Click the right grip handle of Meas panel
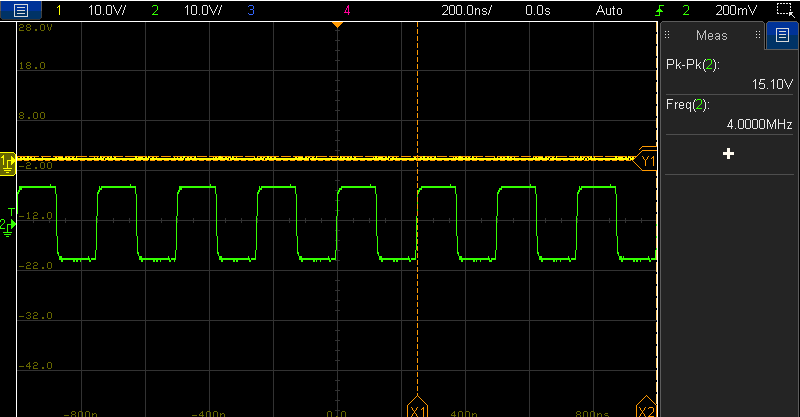This screenshot has height=417, width=800. [758, 35]
